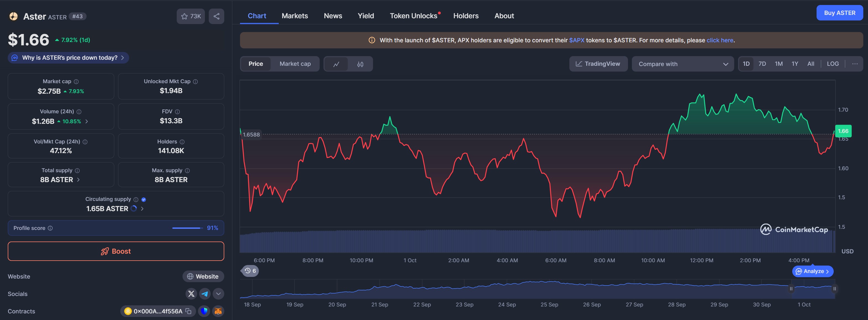The image size is (868, 320).
Task: Click the MetaMask fox icon
Action: click(x=218, y=311)
